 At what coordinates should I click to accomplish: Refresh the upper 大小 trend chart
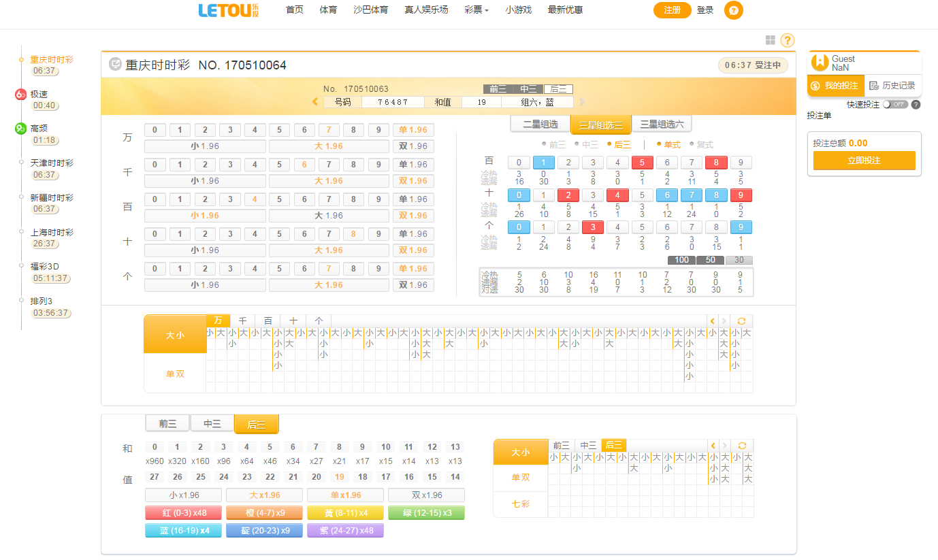741,320
